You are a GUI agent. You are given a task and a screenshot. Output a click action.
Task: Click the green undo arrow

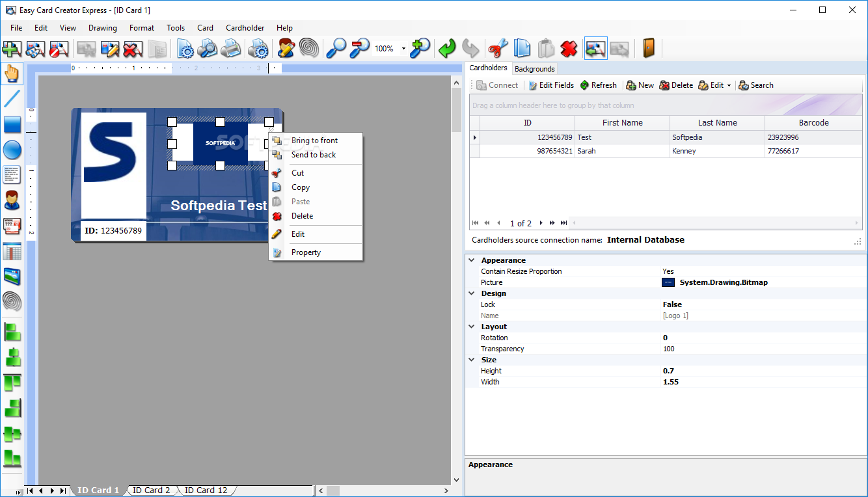coord(447,49)
